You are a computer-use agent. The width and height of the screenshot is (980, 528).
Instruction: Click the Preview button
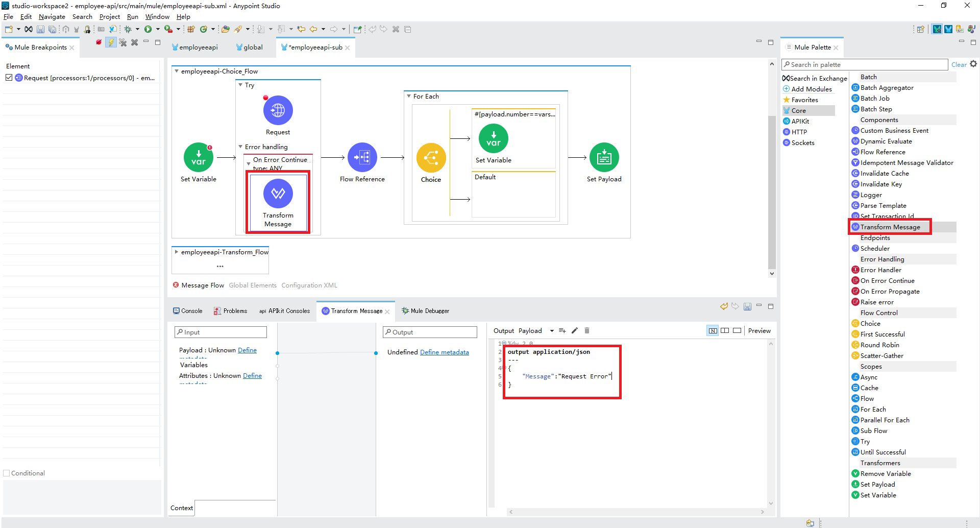coord(759,331)
